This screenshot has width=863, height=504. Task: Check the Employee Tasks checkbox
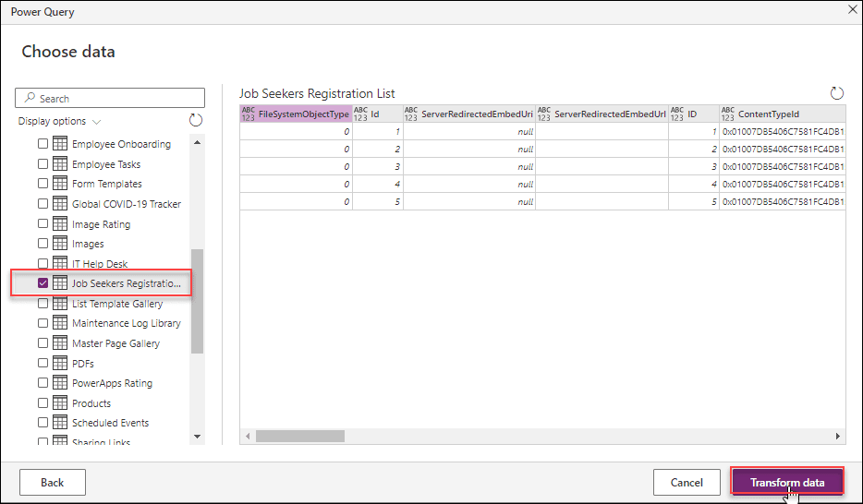click(x=43, y=163)
